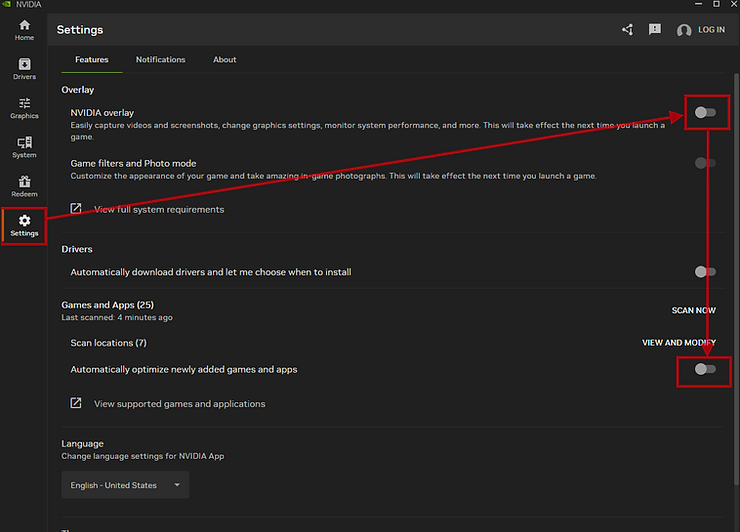The height and width of the screenshot is (532, 740).
Task: Close the NVIDIA app window
Action: tap(734, 4)
